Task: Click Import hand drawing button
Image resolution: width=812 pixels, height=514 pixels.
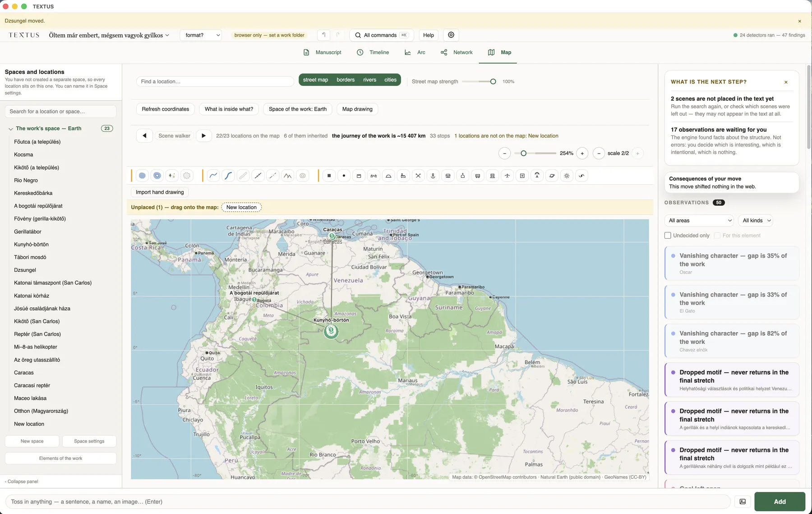Action: pos(160,192)
